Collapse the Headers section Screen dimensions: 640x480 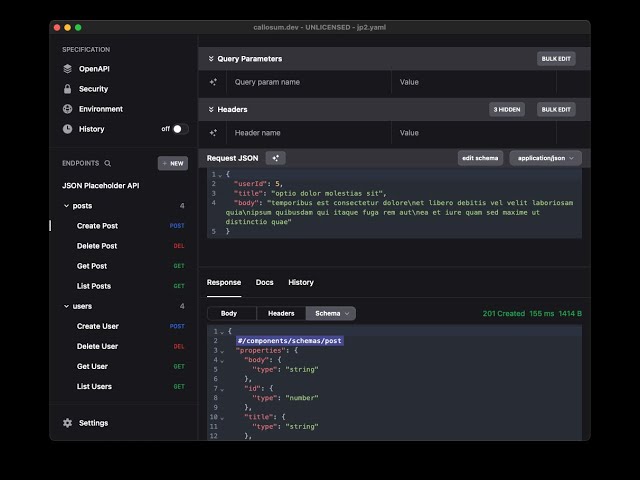[211, 109]
